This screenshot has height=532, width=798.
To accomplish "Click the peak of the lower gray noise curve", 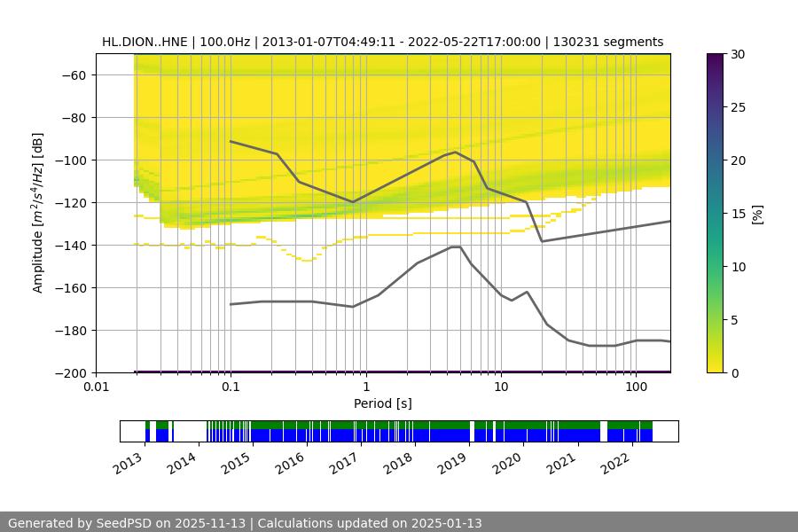I will tap(456, 246).
